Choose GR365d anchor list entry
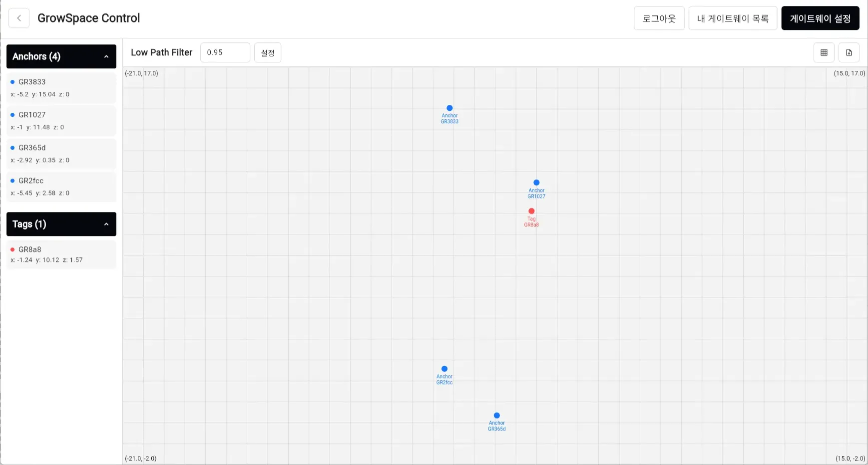The width and height of the screenshot is (868, 465). pos(61,154)
